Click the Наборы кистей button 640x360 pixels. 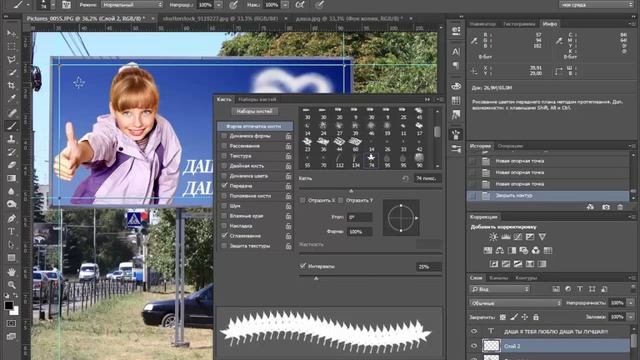(255, 111)
